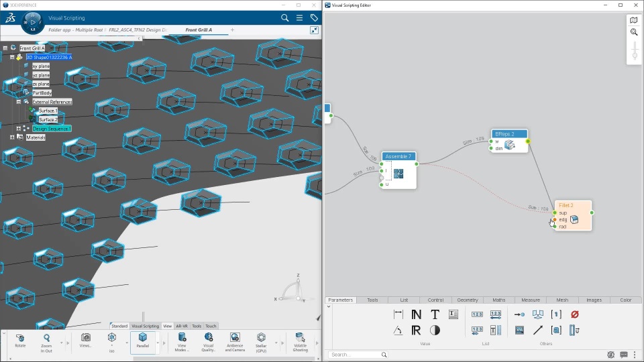Open the dropdown arrow beside Iso
The image size is (644, 362).
coord(127,343)
